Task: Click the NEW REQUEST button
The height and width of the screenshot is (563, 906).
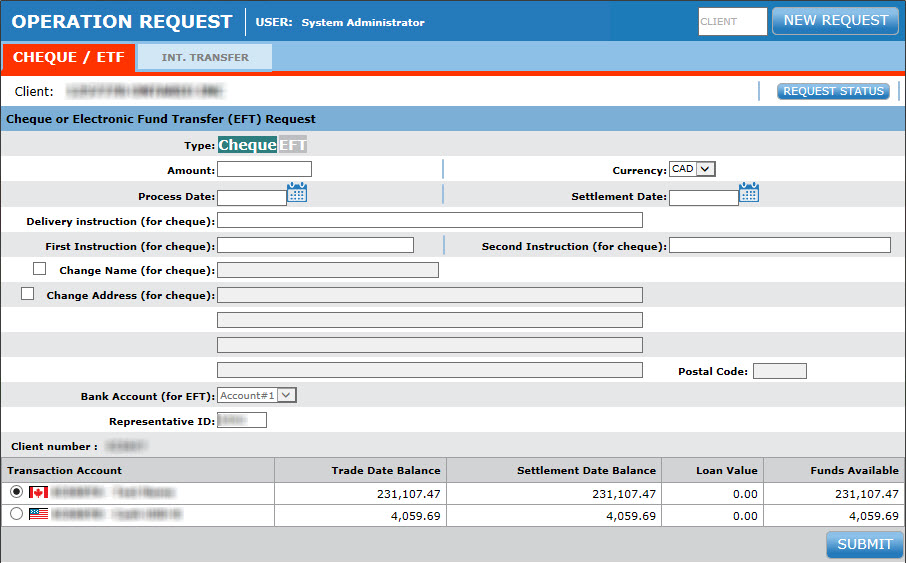Action: click(x=835, y=21)
